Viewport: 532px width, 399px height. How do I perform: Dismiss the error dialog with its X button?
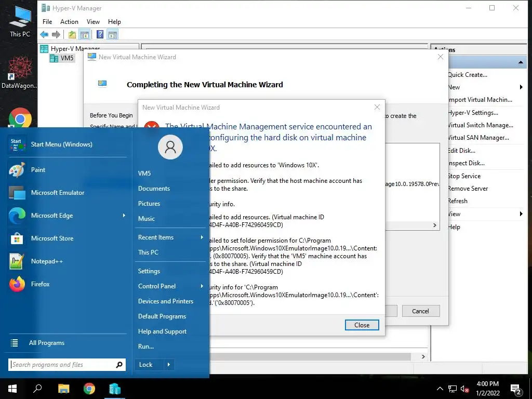tap(377, 107)
